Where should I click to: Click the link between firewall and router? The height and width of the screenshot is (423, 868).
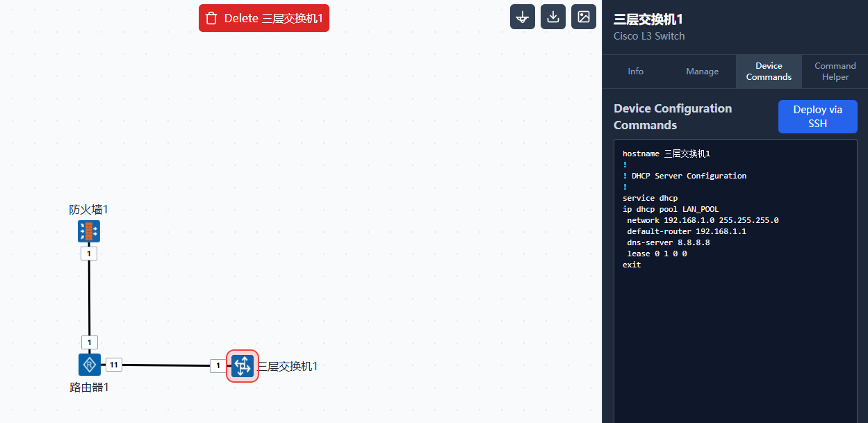click(89, 299)
